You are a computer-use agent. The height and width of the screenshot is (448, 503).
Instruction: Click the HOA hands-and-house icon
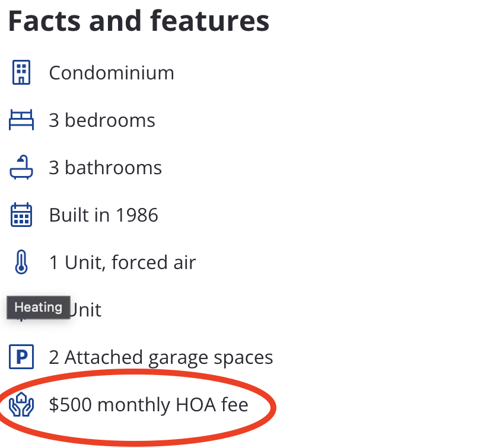tap(21, 405)
